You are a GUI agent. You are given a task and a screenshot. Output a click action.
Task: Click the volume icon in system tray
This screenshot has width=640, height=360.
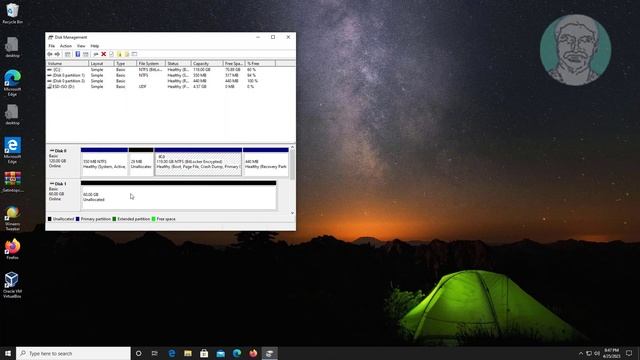597,353
